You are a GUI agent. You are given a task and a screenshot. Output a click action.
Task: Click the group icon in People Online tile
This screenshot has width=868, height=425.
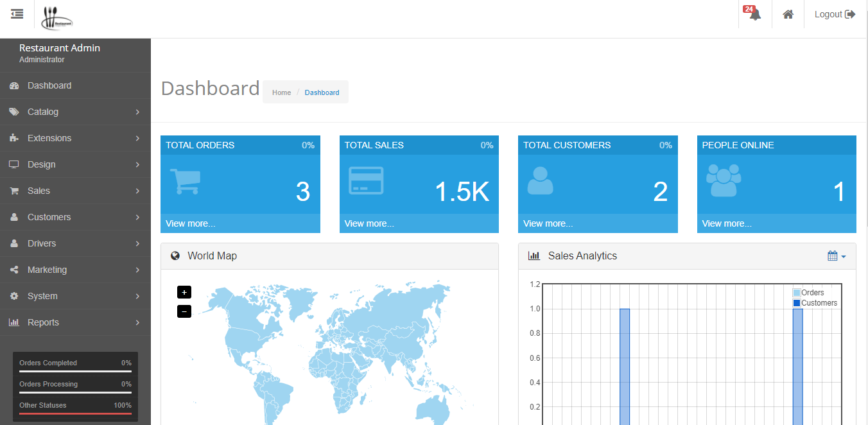pyautogui.click(x=724, y=180)
